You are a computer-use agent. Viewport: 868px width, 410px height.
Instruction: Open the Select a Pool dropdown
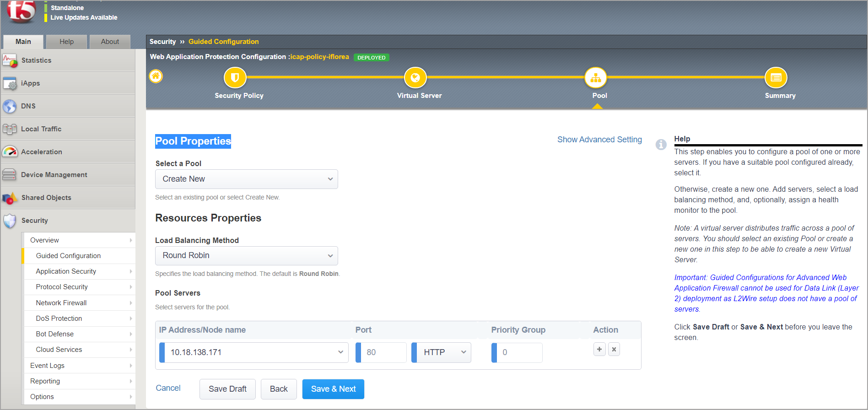pos(246,179)
